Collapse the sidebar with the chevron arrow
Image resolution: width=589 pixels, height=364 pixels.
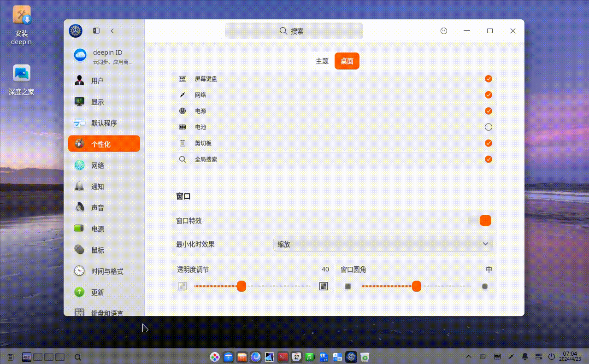(112, 31)
